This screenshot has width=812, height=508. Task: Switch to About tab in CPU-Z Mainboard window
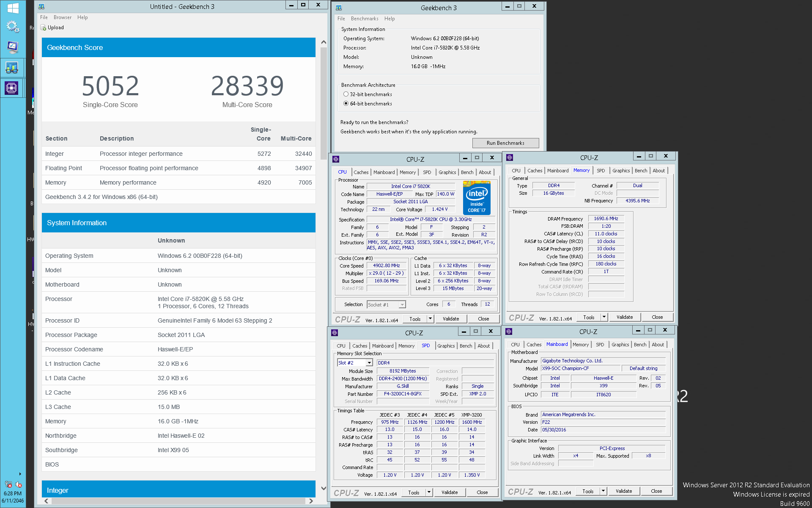[x=658, y=345]
